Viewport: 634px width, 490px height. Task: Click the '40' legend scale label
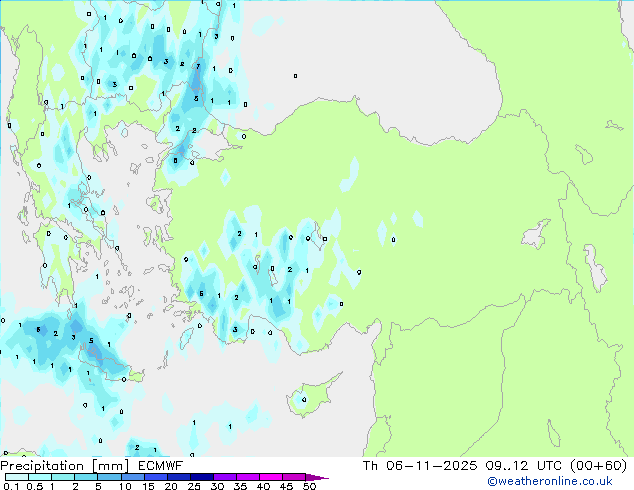tap(263, 486)
